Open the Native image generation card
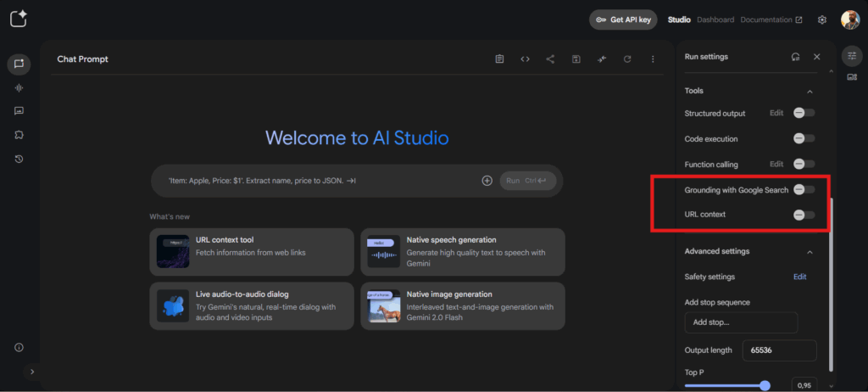The height and width of the screenshot is (392, 868). [462, 306]
